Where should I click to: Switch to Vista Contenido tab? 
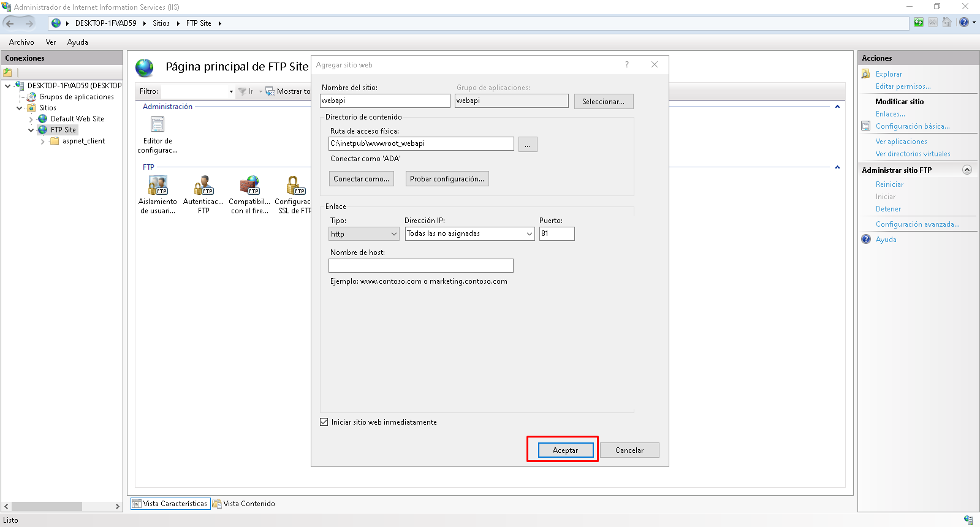click(x=244, y=504)
